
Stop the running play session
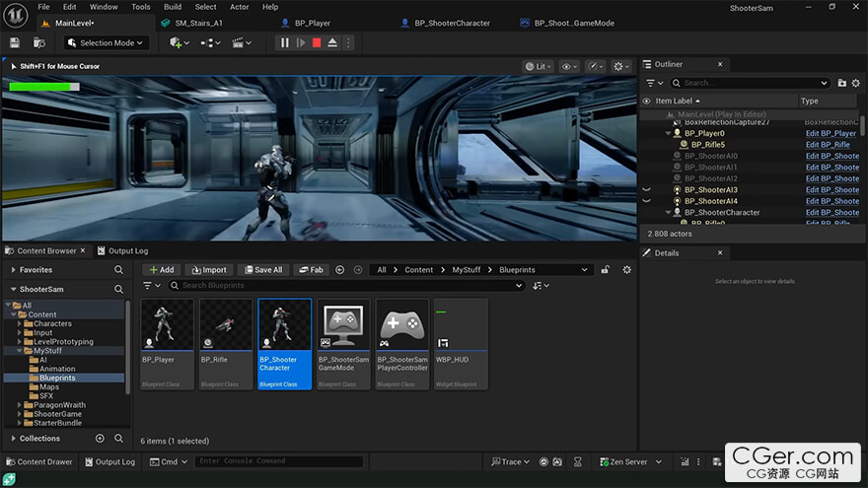click(317, 42)
